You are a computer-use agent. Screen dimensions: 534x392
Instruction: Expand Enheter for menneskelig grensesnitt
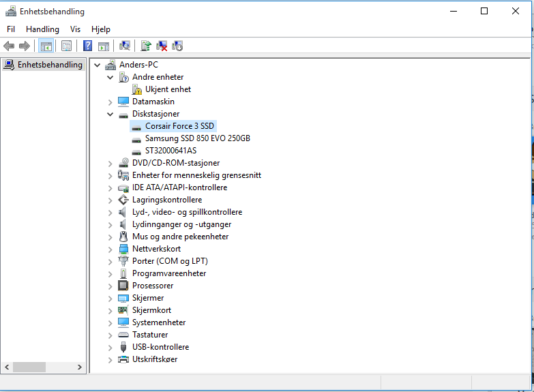tap(110, 176)
